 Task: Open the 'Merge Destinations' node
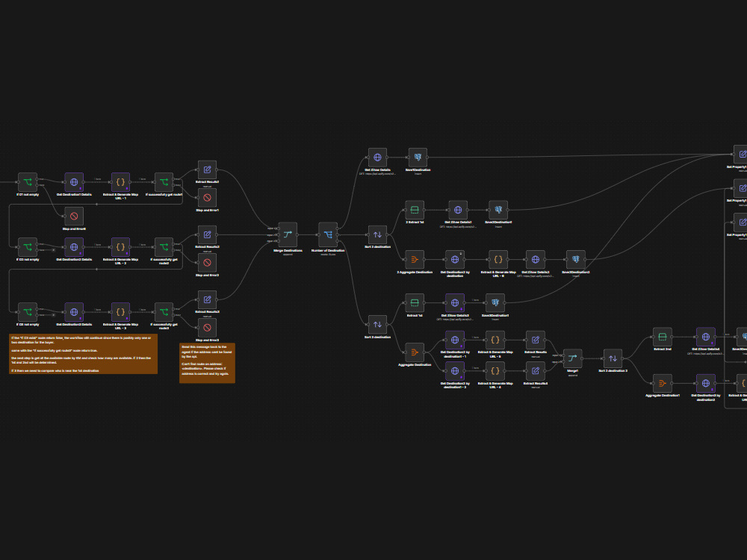pos(288,234)
